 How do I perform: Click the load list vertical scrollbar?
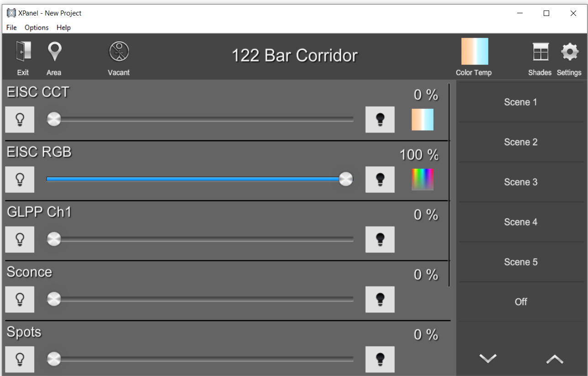pos(449,185)
